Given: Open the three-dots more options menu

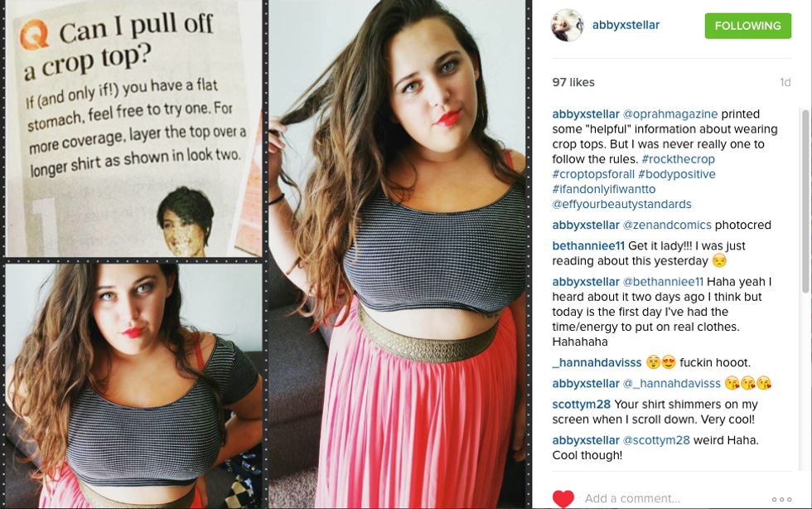Looking at the screenshot, I should [x=781, y=499].
